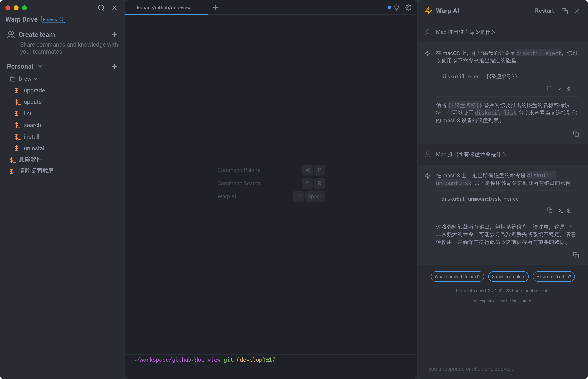588x379 pixels.
Task: Open the Preview badge link
Action: [x=53, y=19]
